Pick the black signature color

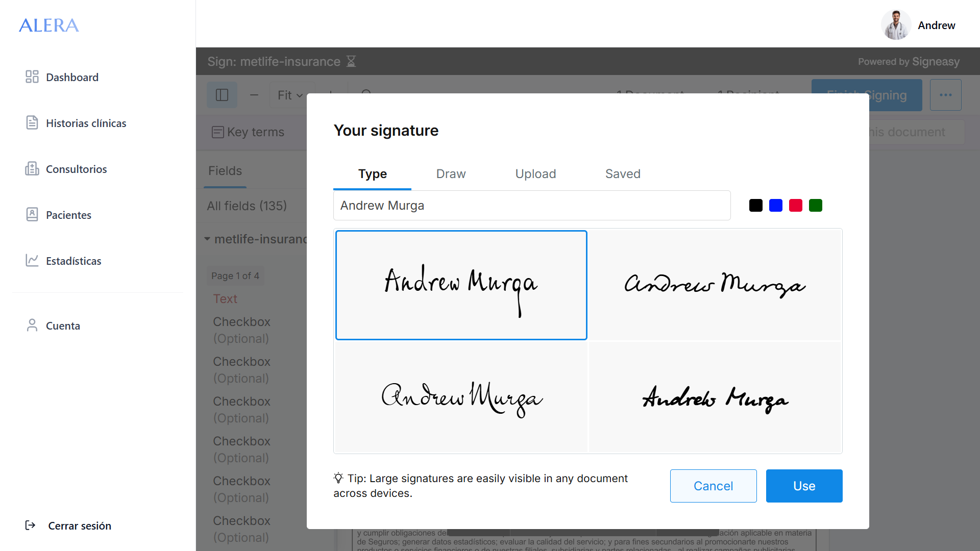pos(756,205)
